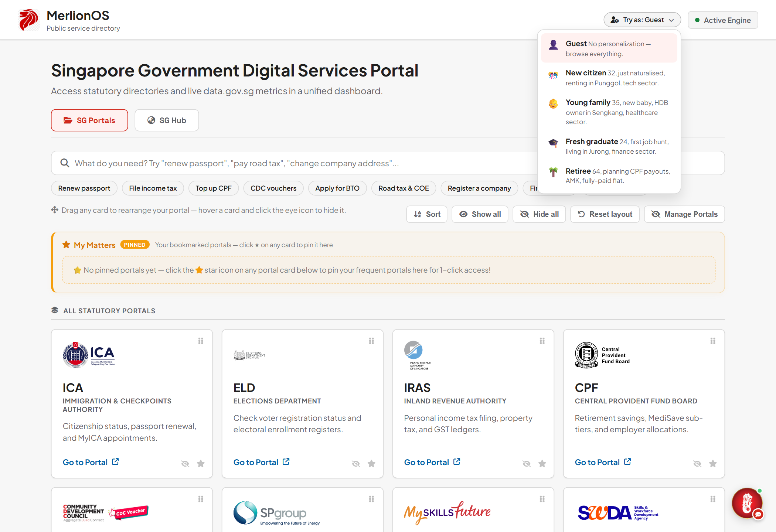This screenshot has height=532, width=776.
Task: Click the Top up CPF chip
Action: coord(214,188)
